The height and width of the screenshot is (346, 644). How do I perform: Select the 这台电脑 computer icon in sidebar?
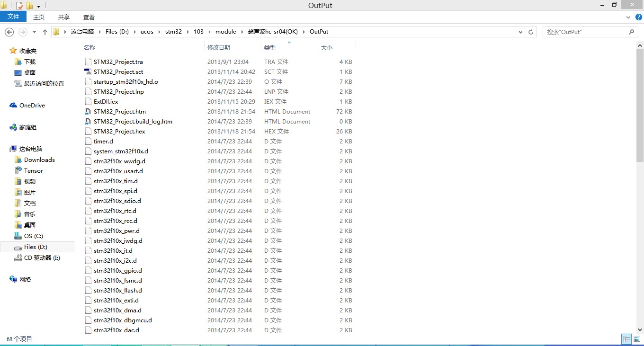pyautogui.click(x=13, y=149)
